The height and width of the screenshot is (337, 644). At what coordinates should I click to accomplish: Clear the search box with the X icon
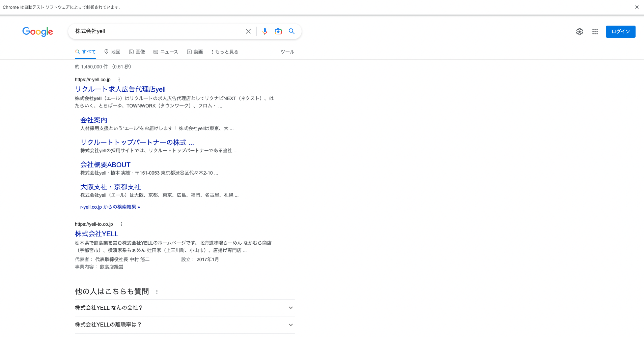pos(248,31)
